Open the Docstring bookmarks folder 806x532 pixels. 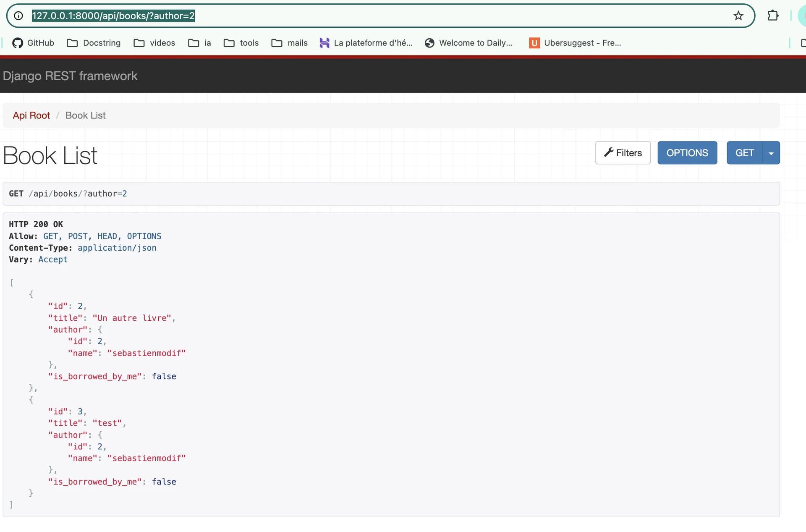pyautogui.click(x=94, y=43)
